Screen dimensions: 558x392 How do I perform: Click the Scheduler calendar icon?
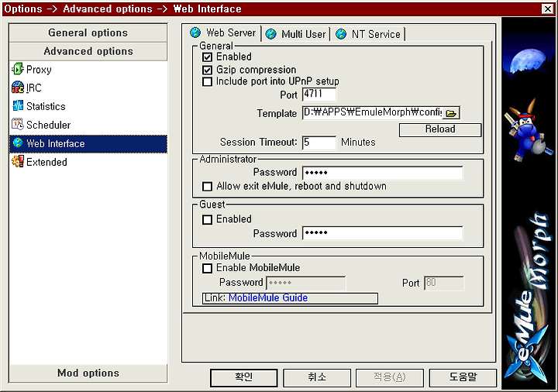pyautogui.click(x=17, y=125)
